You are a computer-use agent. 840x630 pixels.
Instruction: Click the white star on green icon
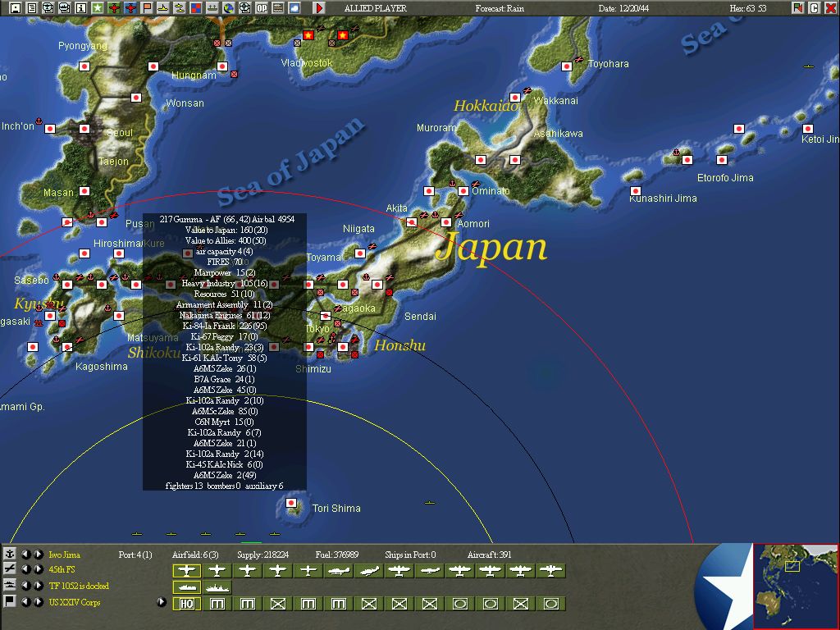tap(98, 8)
